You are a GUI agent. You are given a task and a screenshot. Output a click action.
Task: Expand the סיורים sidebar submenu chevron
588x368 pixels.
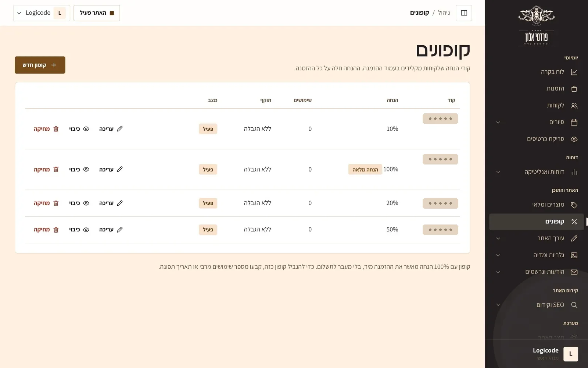pyautogui.click(x=498, y=122)
